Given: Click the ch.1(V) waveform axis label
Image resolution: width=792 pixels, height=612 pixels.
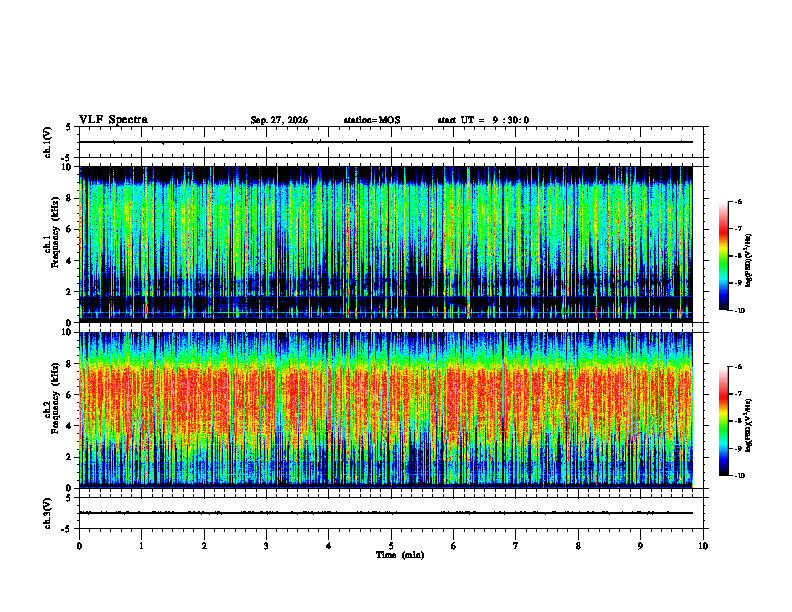Looking at the screenshot, I should point(48,142).
